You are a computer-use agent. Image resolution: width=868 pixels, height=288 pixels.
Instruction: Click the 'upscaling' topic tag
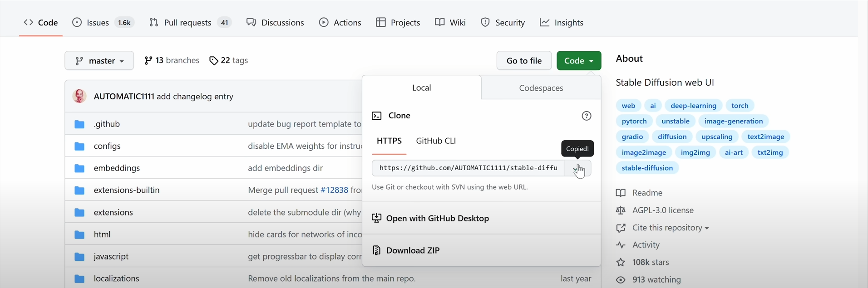pos(717,137)
